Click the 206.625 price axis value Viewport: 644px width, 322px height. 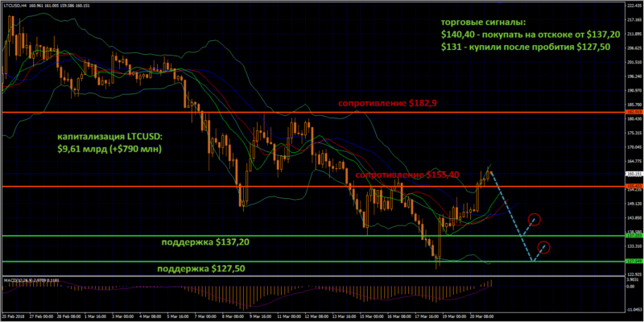tap(633, 48)
